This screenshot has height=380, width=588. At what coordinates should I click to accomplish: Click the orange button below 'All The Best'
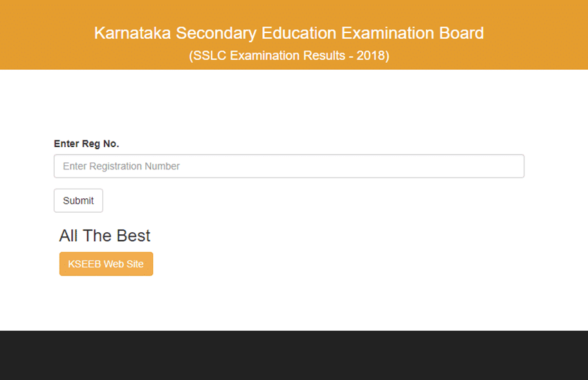click(106, 264)
